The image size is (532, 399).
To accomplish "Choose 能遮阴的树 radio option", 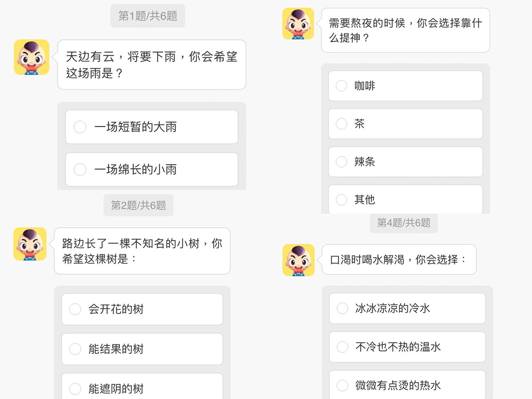I will click(75, 389).
